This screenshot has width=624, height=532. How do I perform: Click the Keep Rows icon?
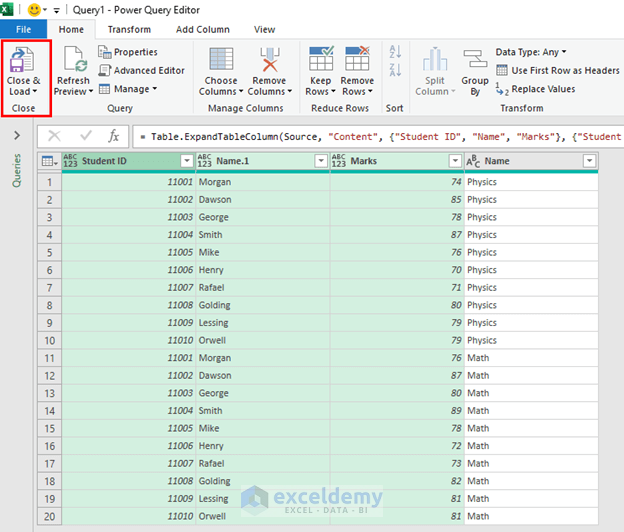[321, 59]
